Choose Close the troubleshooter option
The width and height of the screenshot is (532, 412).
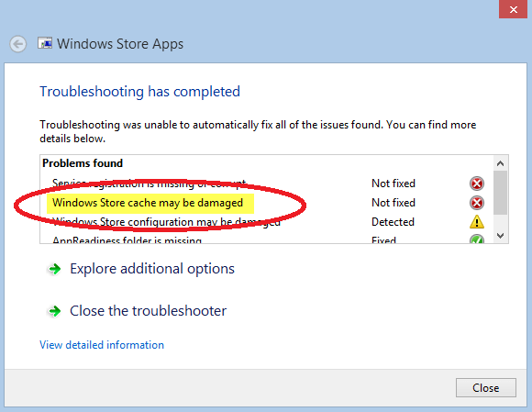[148, 311]
